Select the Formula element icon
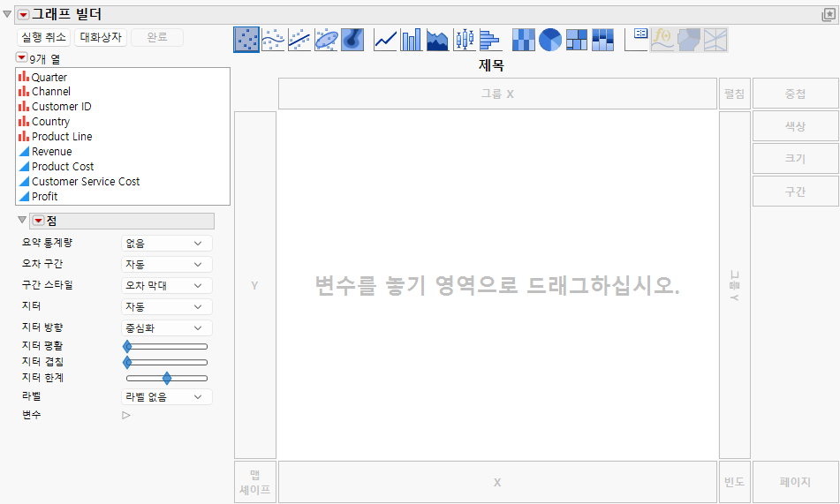This screenshot has height=504, width=840. click(662, 40)
